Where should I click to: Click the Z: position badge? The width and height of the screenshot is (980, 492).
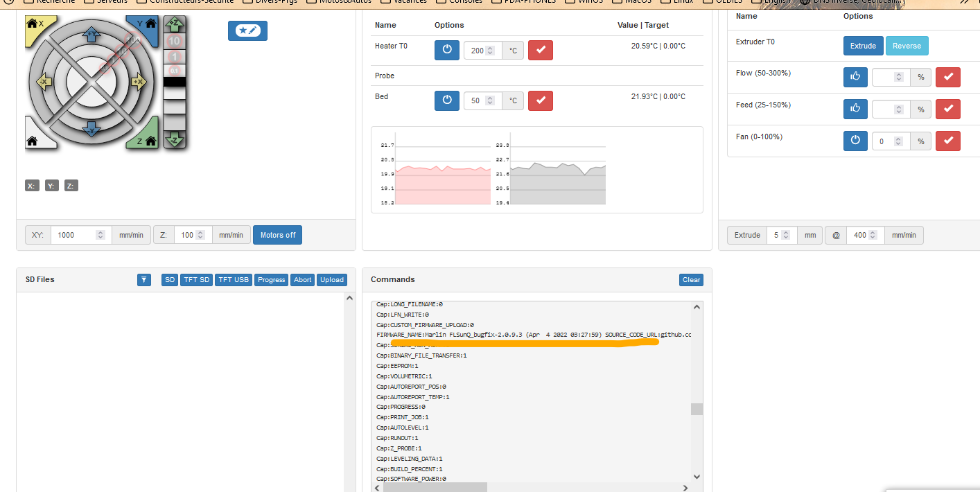(71, 186)
